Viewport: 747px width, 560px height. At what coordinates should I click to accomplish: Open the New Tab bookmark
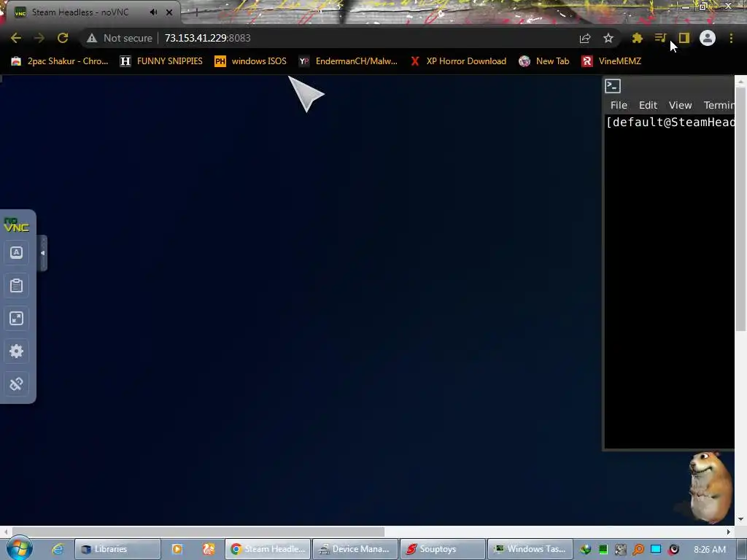pyautogui.click(x=544, y=61)
